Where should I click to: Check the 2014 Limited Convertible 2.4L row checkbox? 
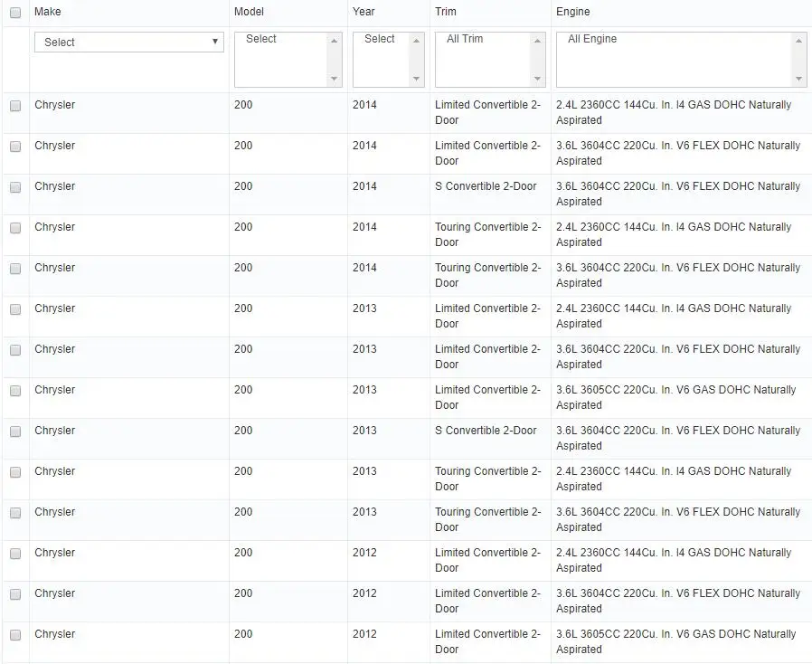(x=15, y=106)
